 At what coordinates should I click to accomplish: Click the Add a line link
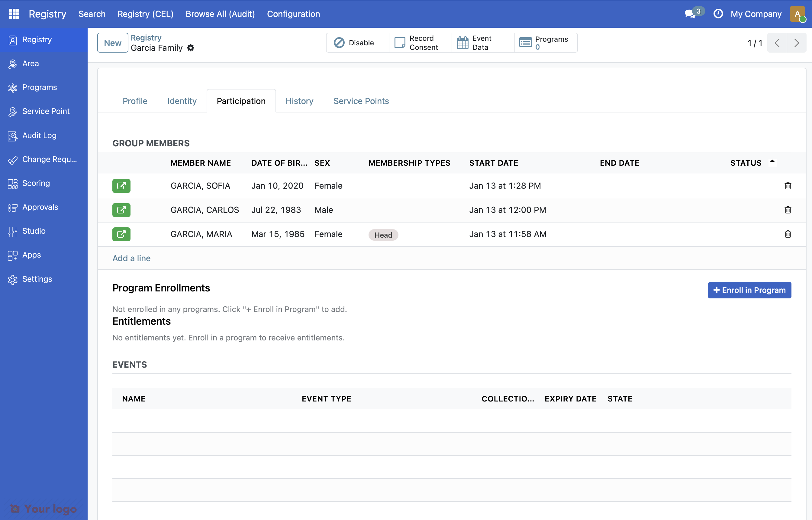tap(131, 258)
